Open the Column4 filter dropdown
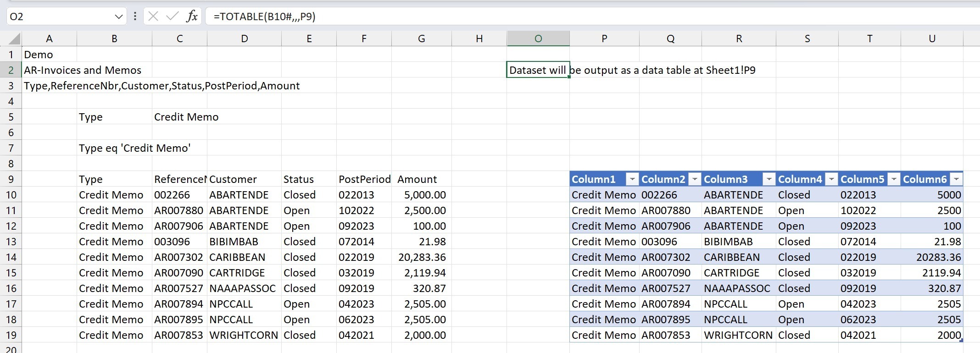The width and height of the screenshot is (980, 353). [831, 179]
